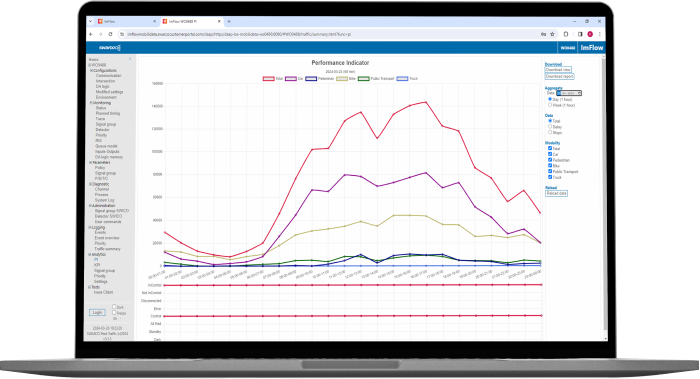Close the first ImFlow tab
This screenshot has height=379, width=700.
[154, 21]
